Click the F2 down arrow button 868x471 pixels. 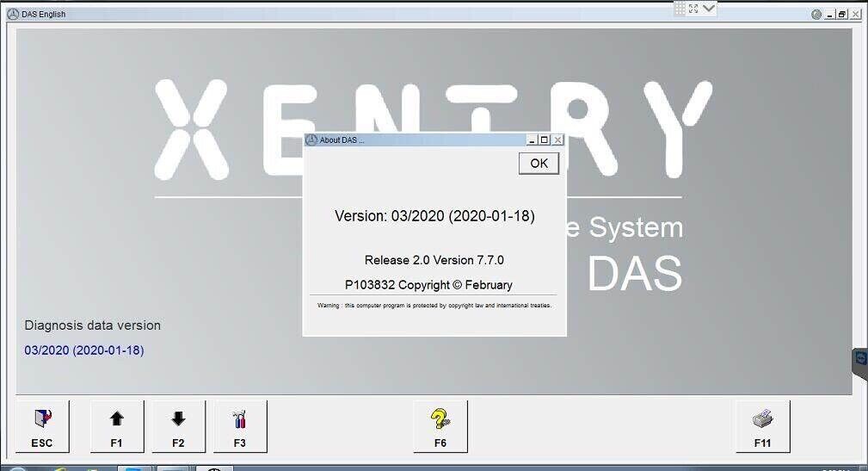point(178,427)
